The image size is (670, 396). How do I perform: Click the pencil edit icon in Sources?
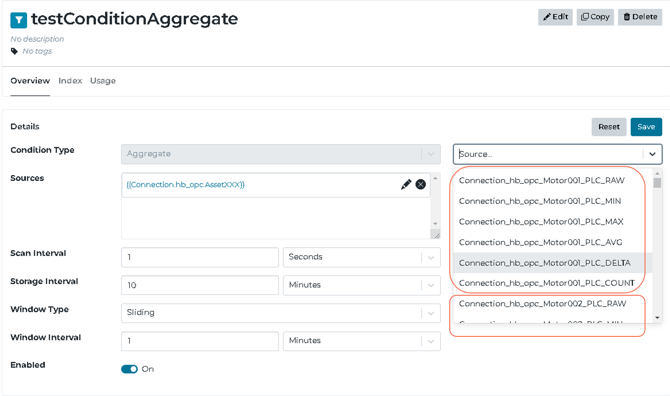[406, 185]
